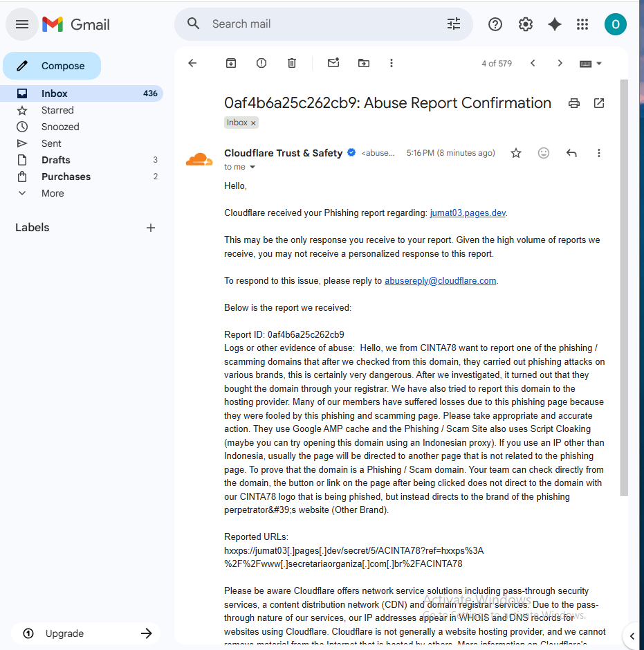The height and width of the screenshot is (650, 644).
Task: Open the account avatar 'O'
Action: [x=615, y=24]
